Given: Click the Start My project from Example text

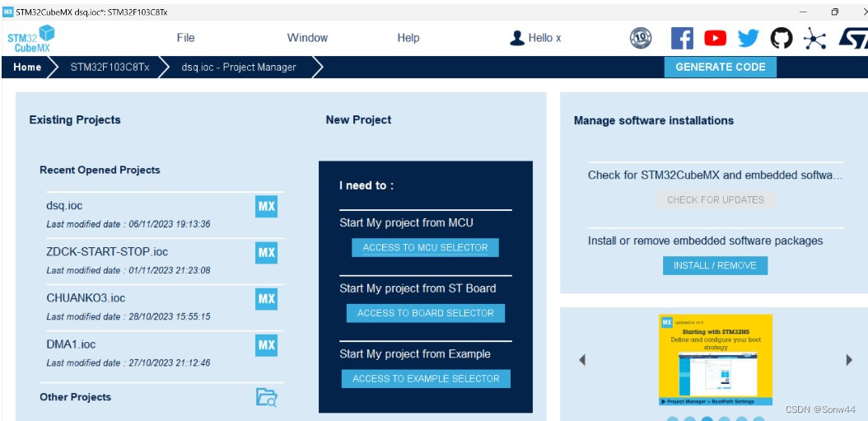Looking at the screenshot, I should point(415,353).
